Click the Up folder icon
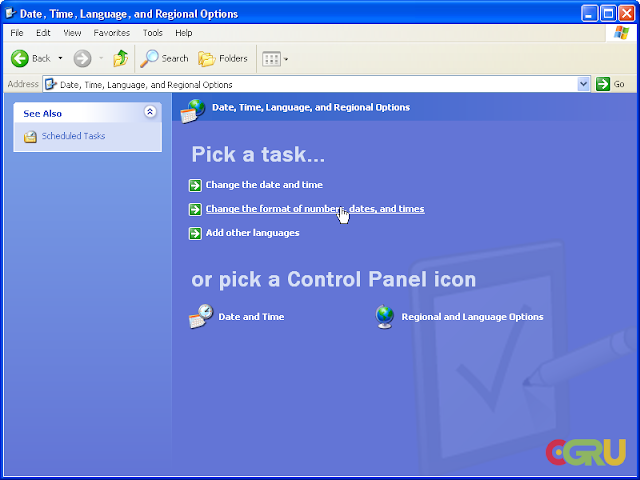 120,58
